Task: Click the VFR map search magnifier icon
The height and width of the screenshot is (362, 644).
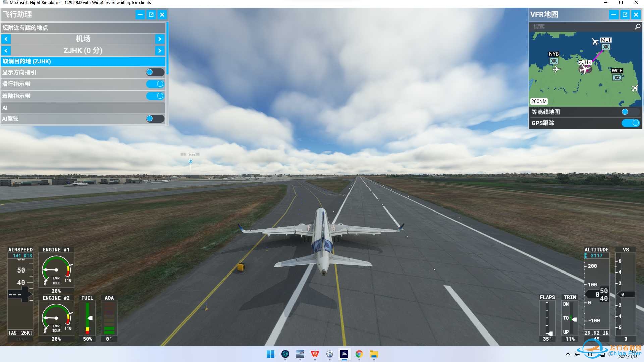Action: click(637, 27)
